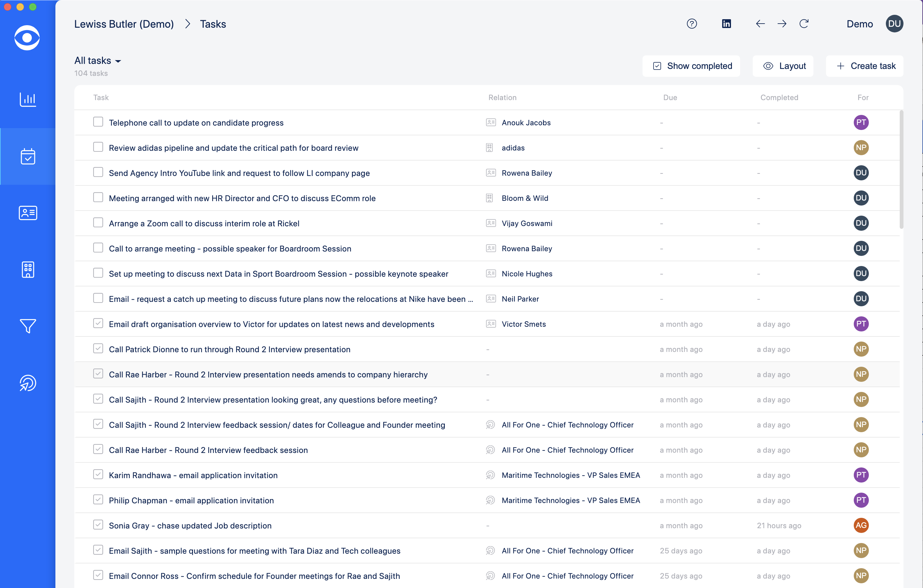The height and width of the screenshot is (588, 923).
Task: Click the task list vertical scrollbar
Action: click(901, 169)
